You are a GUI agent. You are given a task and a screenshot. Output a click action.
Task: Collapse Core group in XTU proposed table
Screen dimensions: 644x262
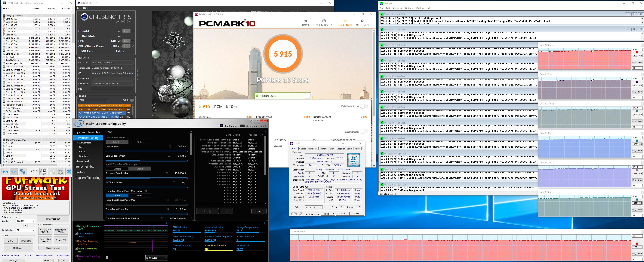262,135
